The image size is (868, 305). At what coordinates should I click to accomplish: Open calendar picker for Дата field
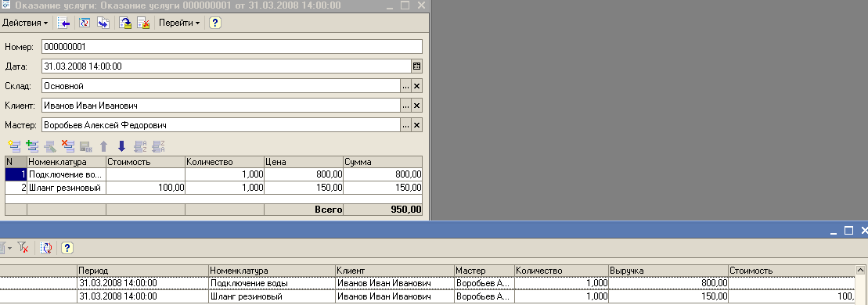coord(417,66)
